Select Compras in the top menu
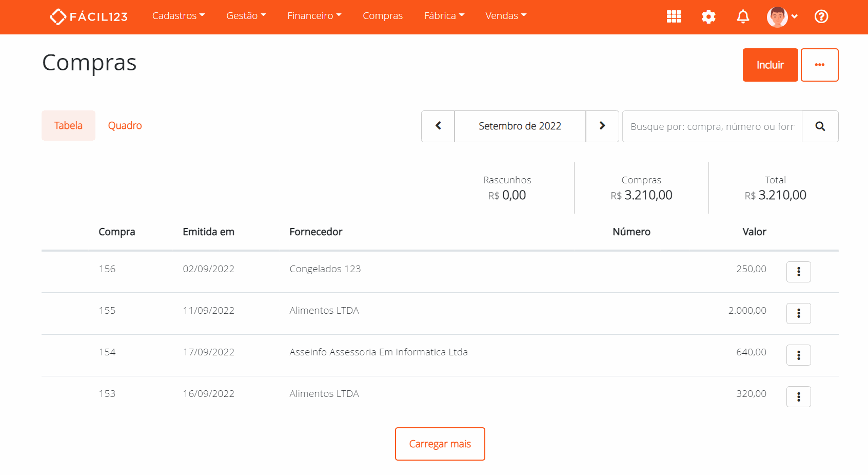The width and height of the screenshot is (868, 475). click(x=382, y=15)
